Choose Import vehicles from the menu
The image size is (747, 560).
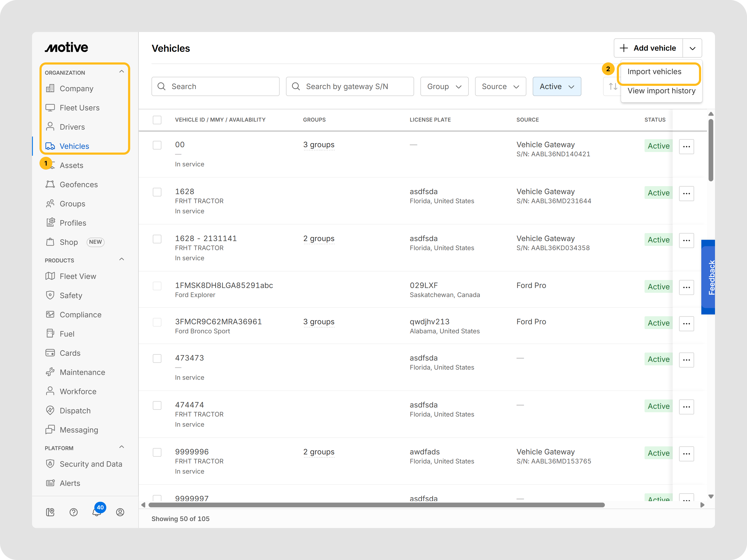coord(654,71)
